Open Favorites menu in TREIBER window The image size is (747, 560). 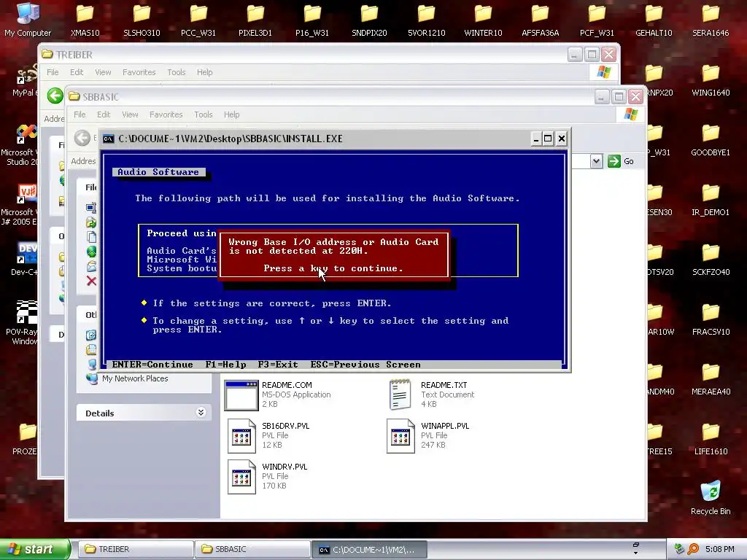(139, 72)
